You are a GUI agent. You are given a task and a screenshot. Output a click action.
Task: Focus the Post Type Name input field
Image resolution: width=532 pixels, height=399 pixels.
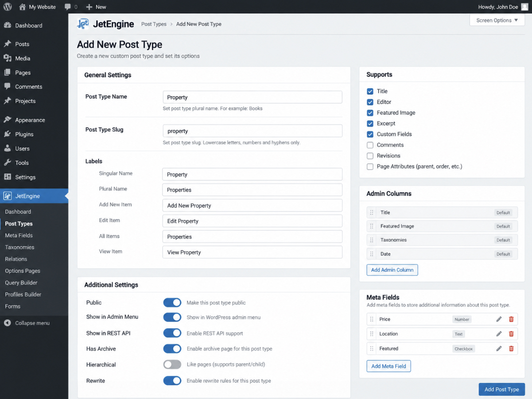pos(252,97)
